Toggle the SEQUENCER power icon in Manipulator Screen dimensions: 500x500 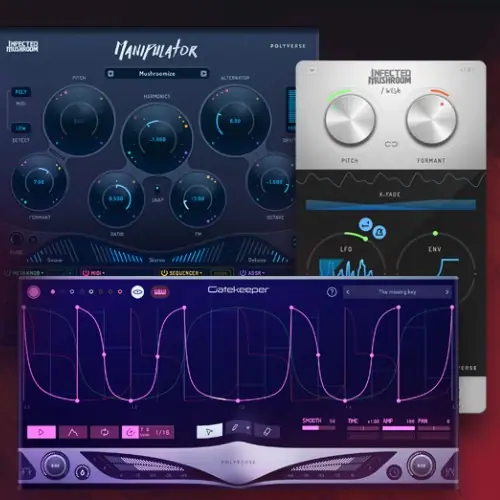164,273
